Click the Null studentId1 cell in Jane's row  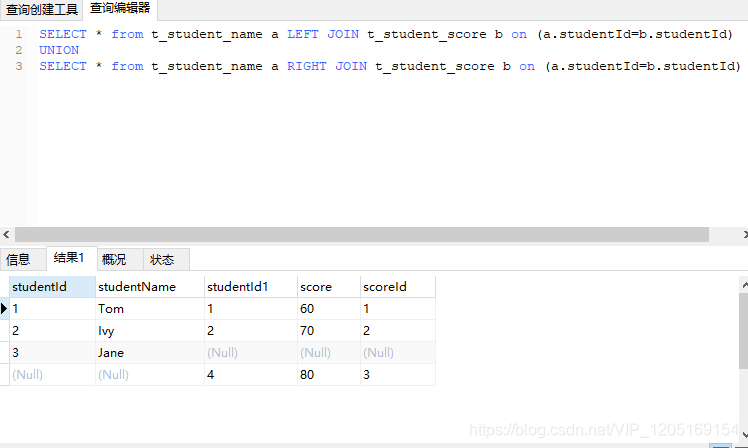pyautogui.click(x=250, y=353)
